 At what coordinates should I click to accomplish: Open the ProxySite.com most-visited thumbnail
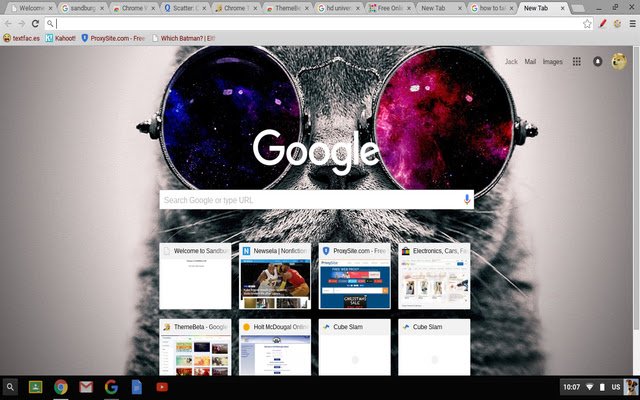click(354, 276)
